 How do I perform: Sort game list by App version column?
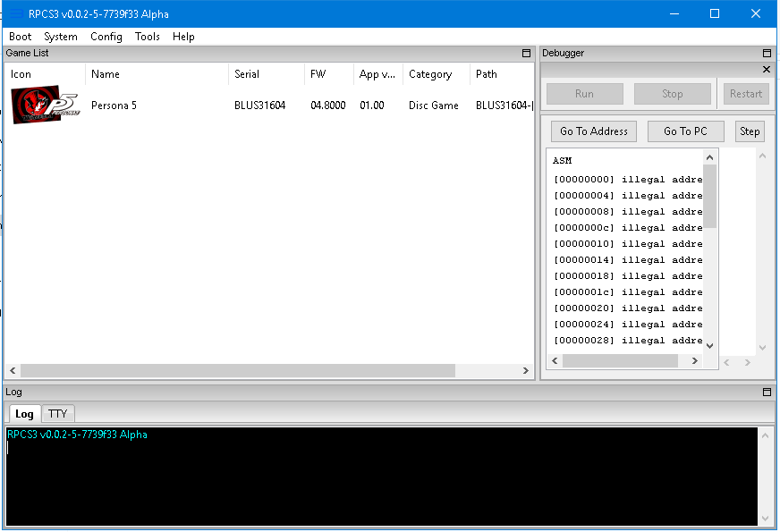coord(378,74)
